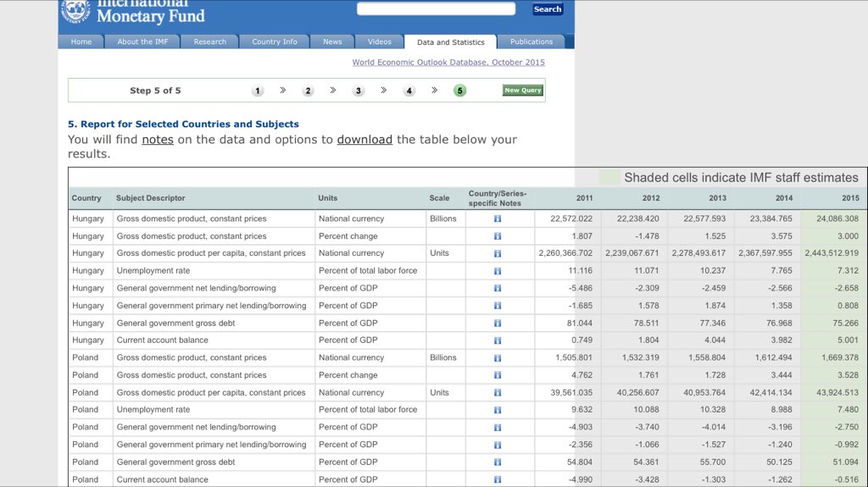Start a New Query
868x487 pixels.
522,91
